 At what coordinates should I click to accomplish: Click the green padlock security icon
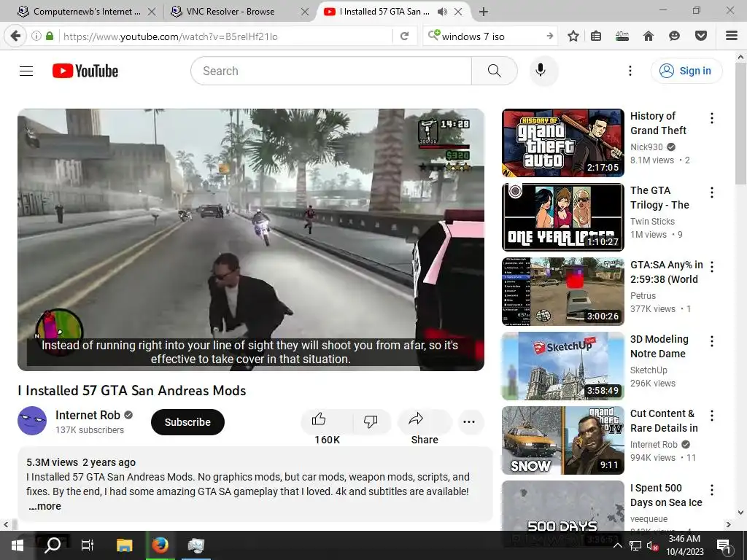(x=50, y=36)
